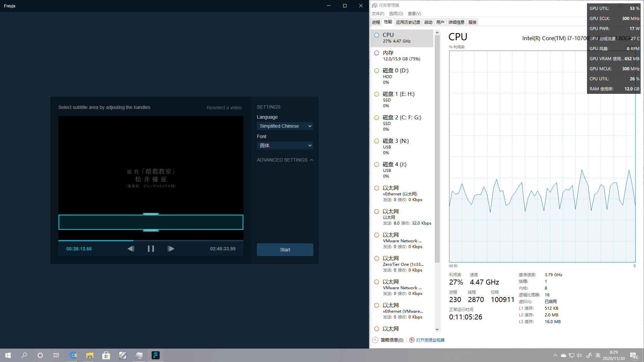The image size is (644, 362).
Task: Select 磁盘 4 (J:) USB item
Action: click(x=402, y=170)
